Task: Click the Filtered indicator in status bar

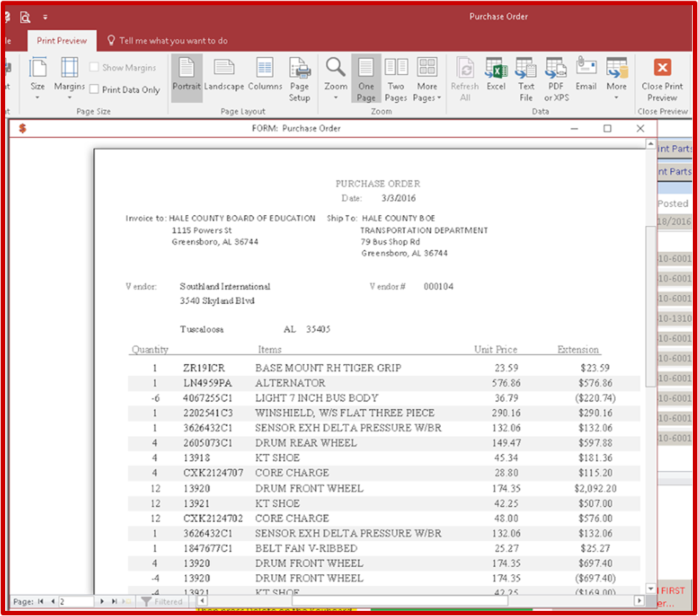Action: [162, 601]
